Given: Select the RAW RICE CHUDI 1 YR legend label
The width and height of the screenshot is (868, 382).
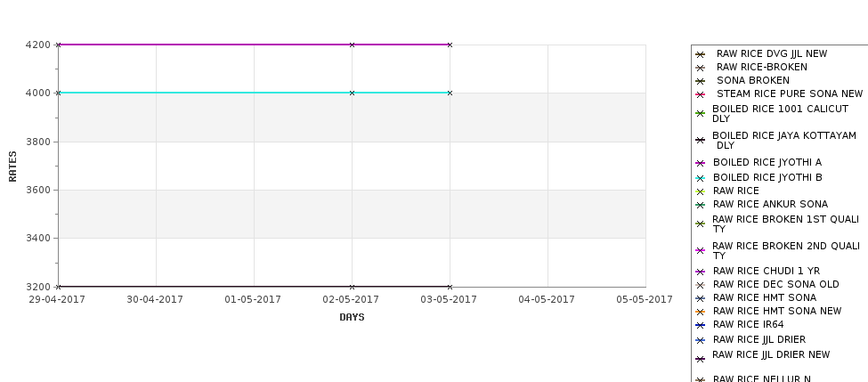Looking at the screenshot, I should click(x=767, y=272).
